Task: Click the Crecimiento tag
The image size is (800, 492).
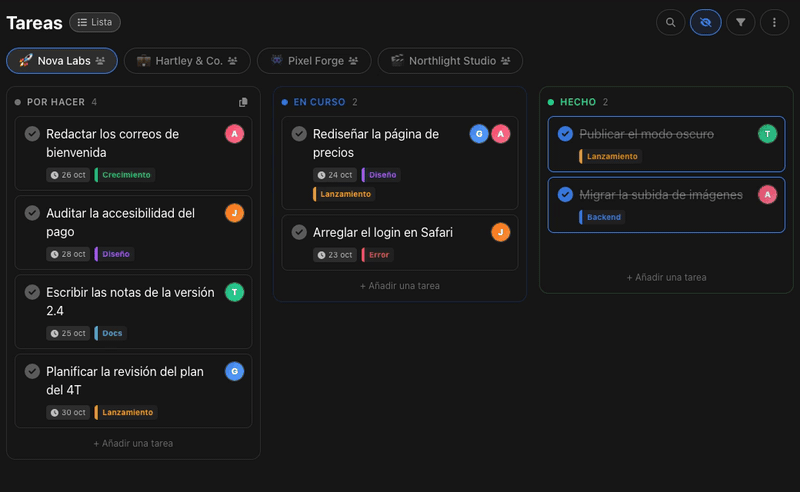Action: (x=125, y=175)
